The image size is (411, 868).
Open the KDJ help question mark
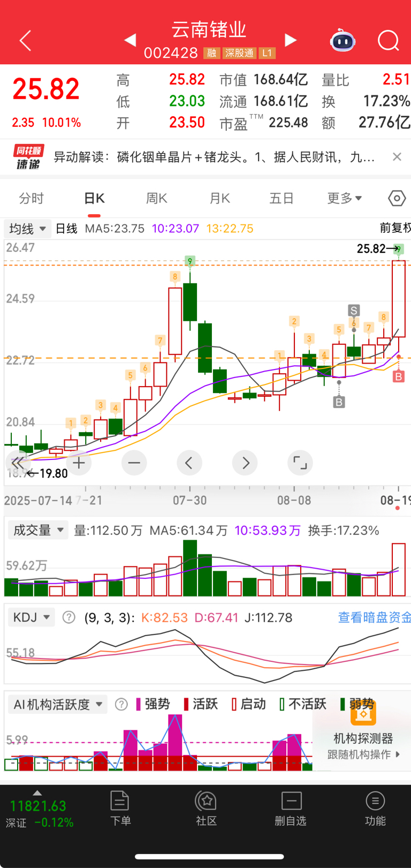68,617
